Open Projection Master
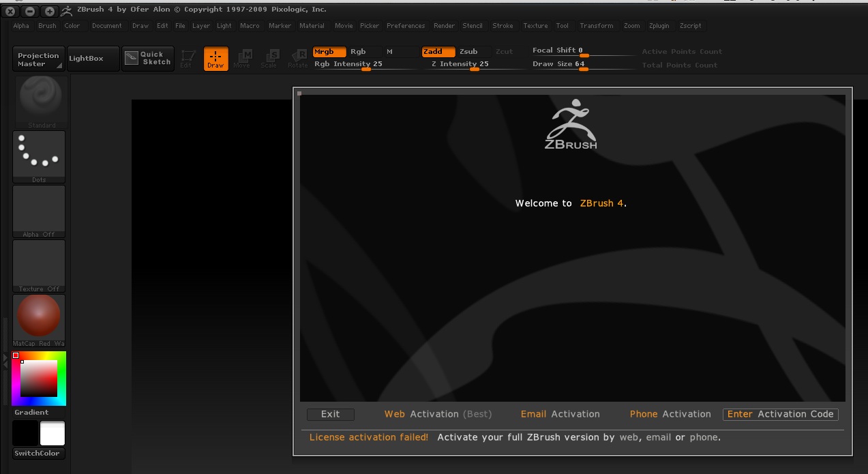868x474 pixels. tap(38, 59)
